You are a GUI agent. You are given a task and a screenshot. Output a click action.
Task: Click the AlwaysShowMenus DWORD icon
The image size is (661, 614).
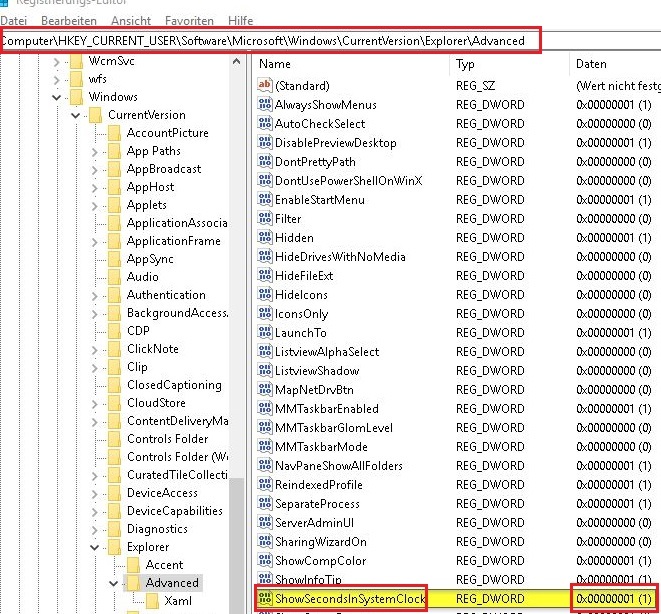click(265, 104)
